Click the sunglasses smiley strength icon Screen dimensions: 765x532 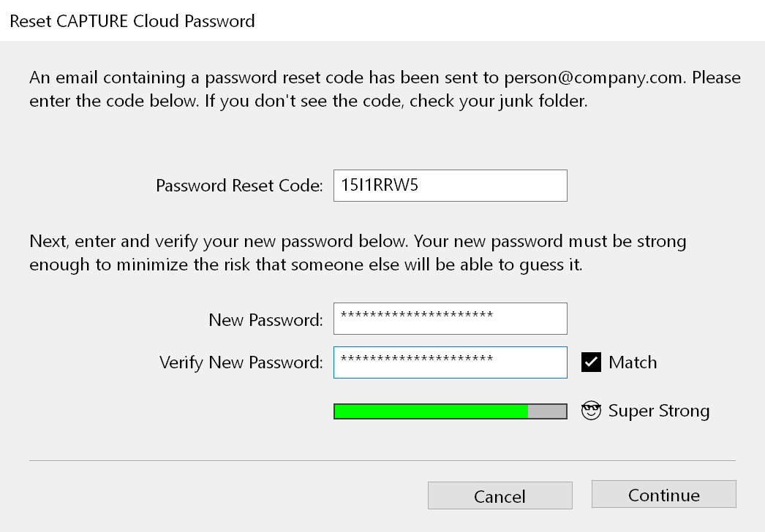[x=591, y=411]
